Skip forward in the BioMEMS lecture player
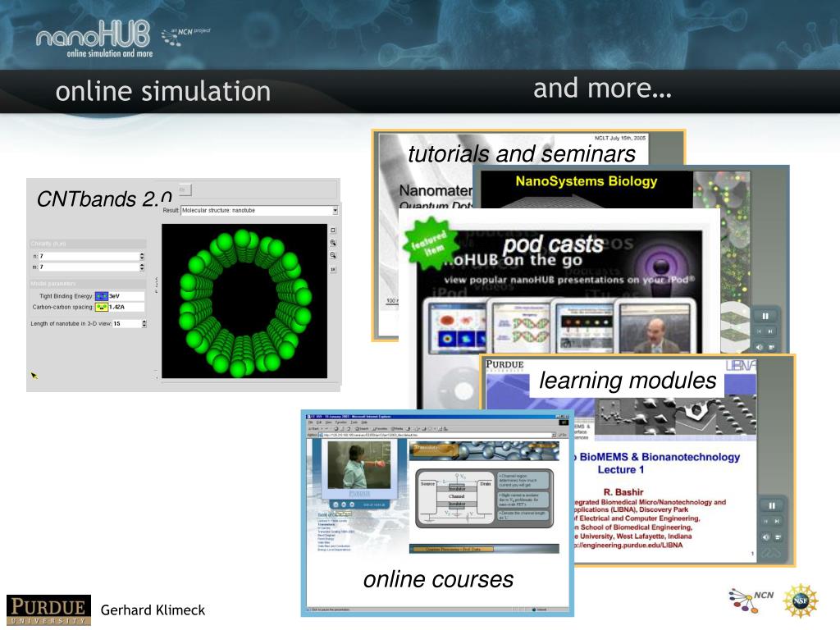The image size is (840, 630). (778, 521)
